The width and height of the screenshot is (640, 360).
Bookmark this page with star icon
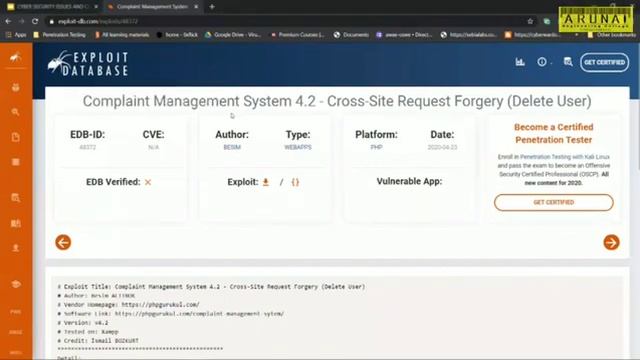pyautogui.click(x=530, y=21)
